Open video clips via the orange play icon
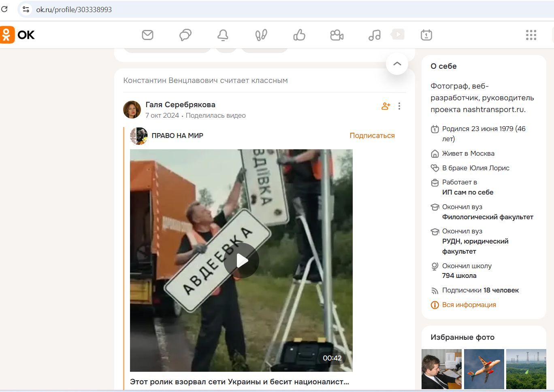Viewport: 554px width, 392px height. click(x=397, y=34)
